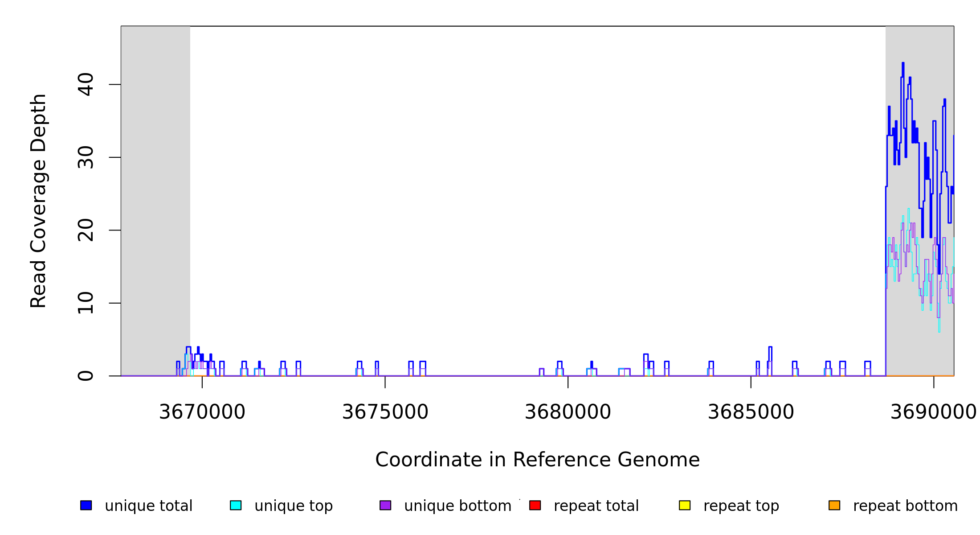Viewport: 980px width, 535px height.
Task: Click the x-axis tick label 3675000
Action: [385, 412]
